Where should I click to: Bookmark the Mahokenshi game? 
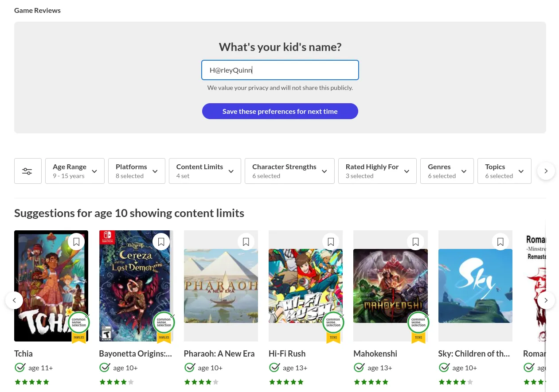(415, 242)
